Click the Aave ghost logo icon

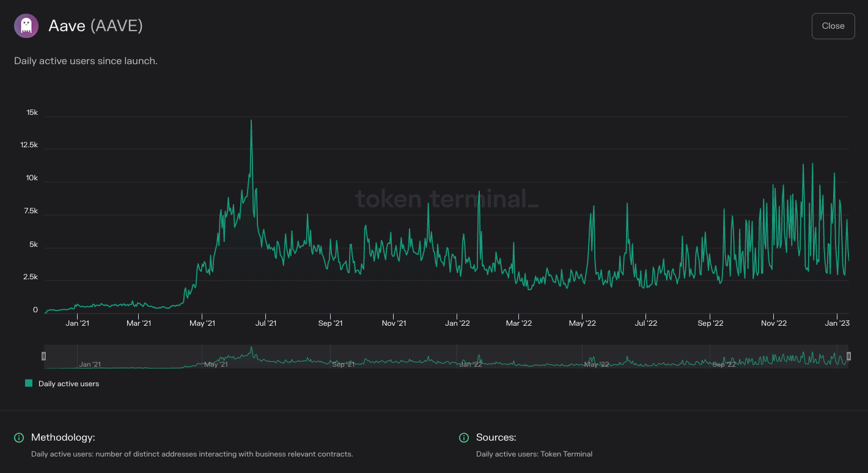point(26,26)
